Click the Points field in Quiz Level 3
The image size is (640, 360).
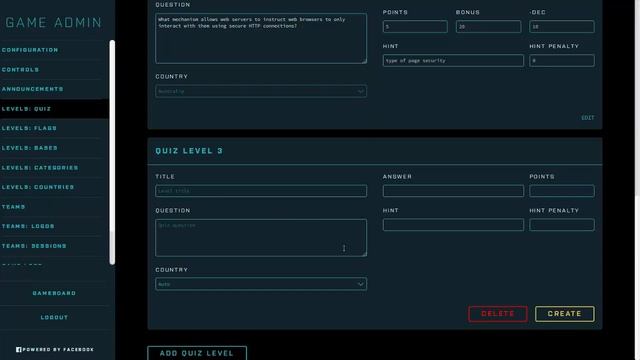[x=562, y=191]
